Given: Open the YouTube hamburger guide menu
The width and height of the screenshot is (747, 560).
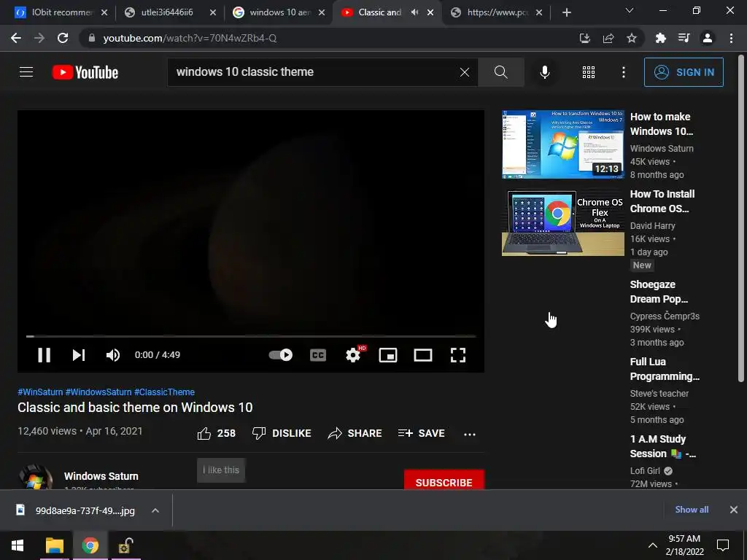Looking at the screenshot, I should (26, 72).
